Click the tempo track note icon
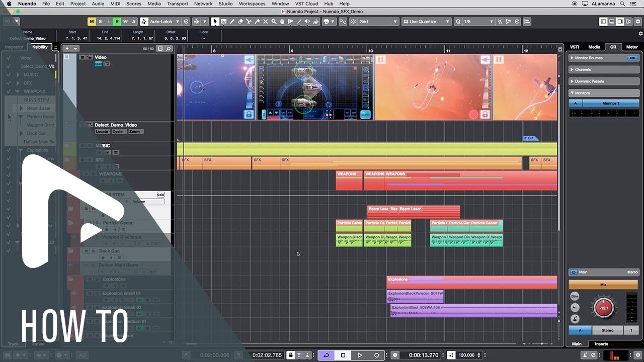Image resolution: width=644 pixels, height=362 pixels. click(x=451, y=355)
